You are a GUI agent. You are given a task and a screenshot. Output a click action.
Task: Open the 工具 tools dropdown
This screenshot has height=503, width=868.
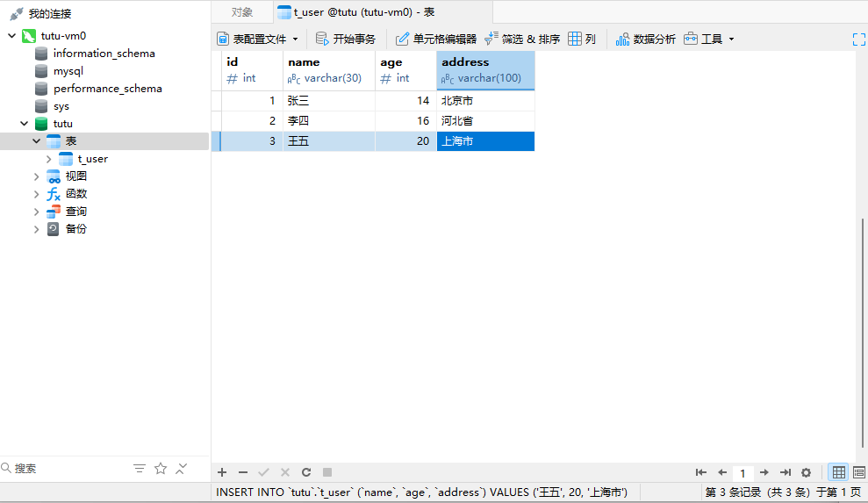tap(709, 39)
